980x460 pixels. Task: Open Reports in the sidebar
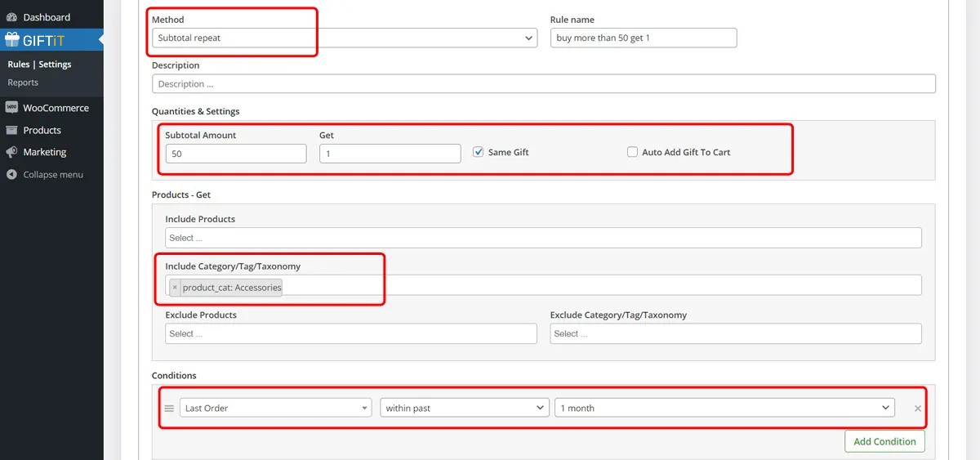23,83
